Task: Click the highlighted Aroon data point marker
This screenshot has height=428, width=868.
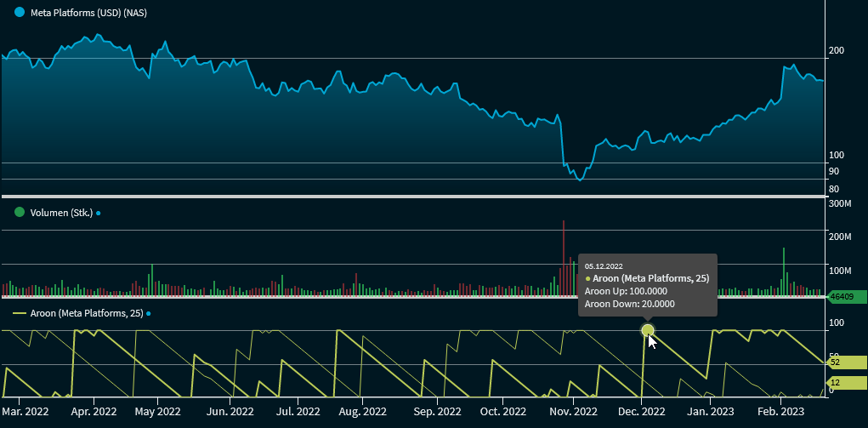Action: [x=648, y=330]
